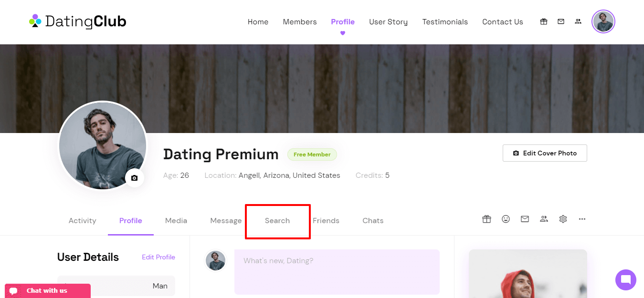Viewport: 644px width, 298px height.
Task: Open the Chat with us widget
Action: (48, 291)
